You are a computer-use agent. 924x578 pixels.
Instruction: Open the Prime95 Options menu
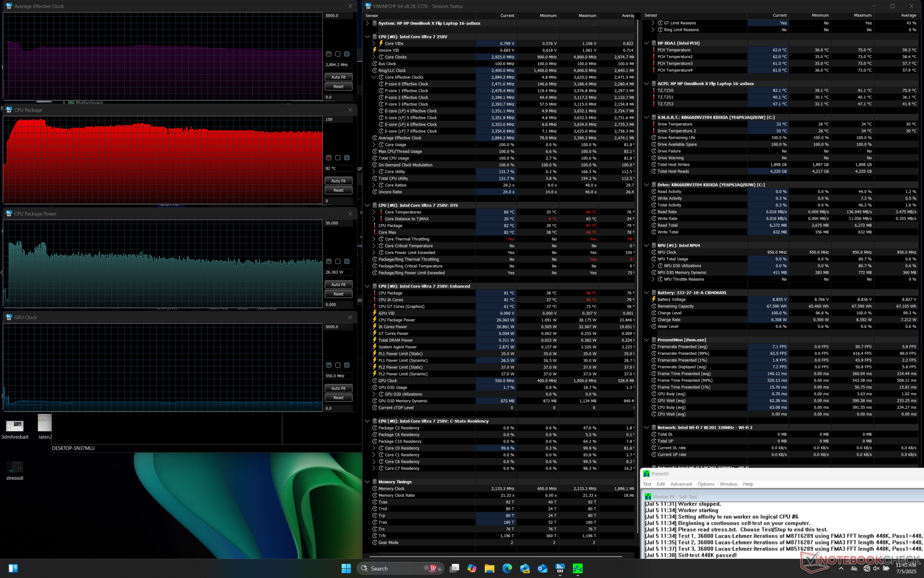706,484
